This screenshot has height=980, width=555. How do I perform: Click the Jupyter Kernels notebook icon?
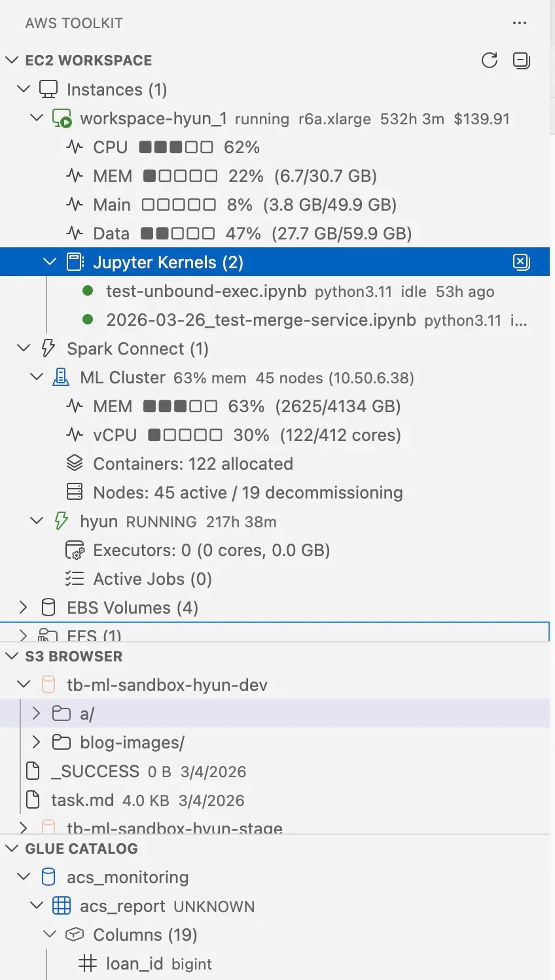click(75, 262)
